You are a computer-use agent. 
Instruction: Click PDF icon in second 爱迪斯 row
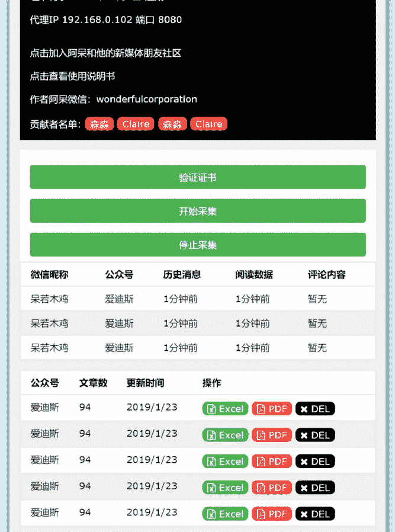click(261, 435)
